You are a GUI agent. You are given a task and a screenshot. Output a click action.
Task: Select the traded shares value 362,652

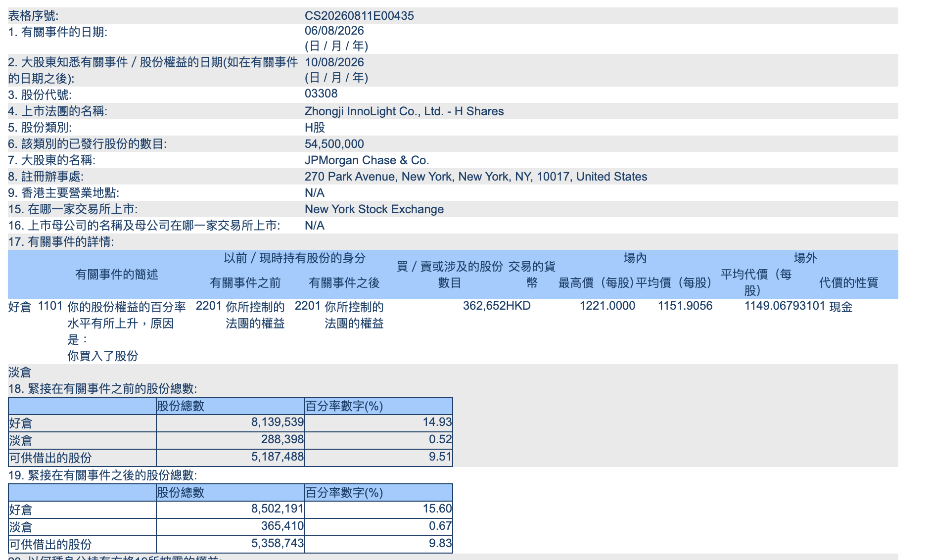click(x=480, y=306)
